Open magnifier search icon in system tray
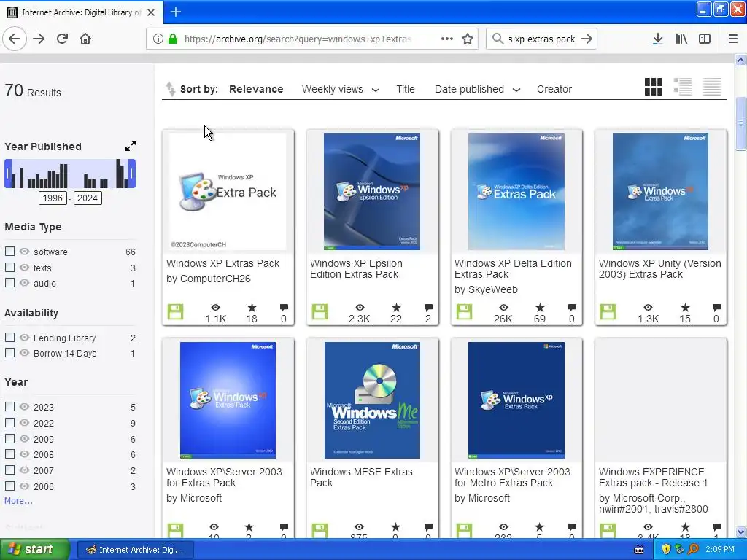 click(693, 549)
